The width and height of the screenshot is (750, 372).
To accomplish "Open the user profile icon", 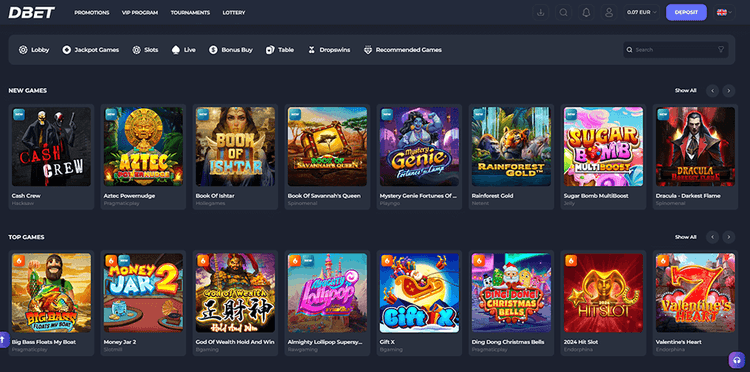I will pyautogui.click(x=609, y=12).
